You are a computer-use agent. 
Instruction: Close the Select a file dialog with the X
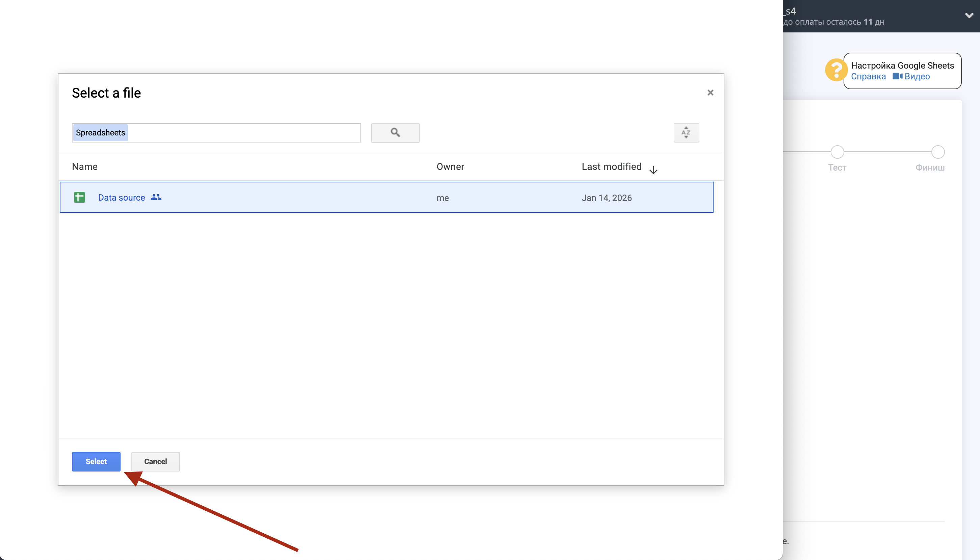tap(710, 92)
